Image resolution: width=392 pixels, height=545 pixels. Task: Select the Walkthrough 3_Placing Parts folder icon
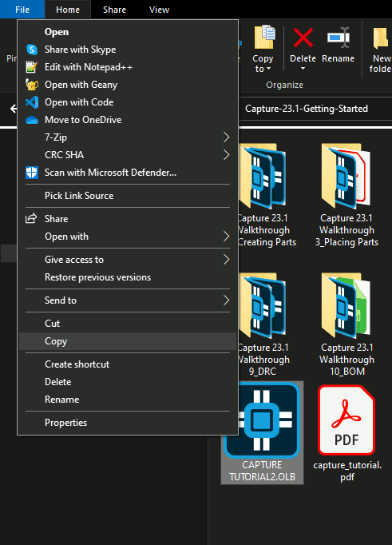tap(346, 177)
